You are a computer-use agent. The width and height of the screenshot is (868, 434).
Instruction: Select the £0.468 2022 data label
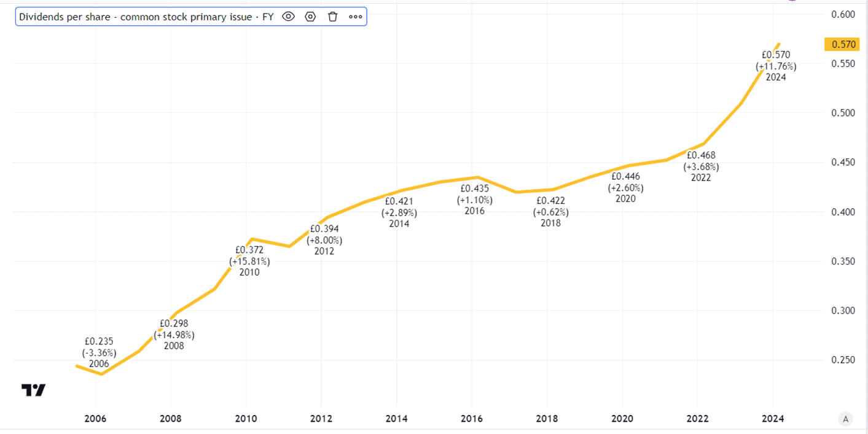(x=701, y=166)
